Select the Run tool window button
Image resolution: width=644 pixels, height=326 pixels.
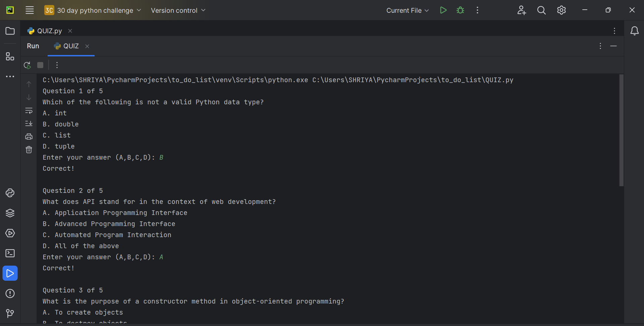[x=10, y=273]
